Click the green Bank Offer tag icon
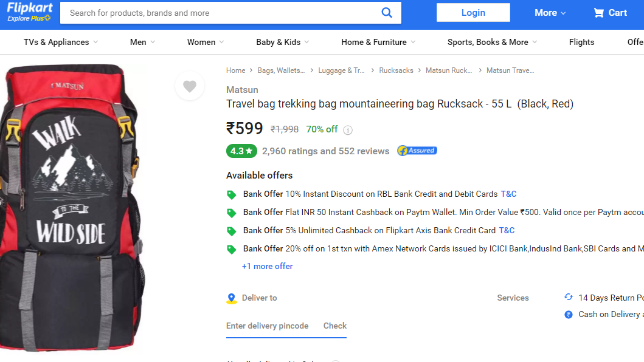Screen dimensions: 644x362 232,194
